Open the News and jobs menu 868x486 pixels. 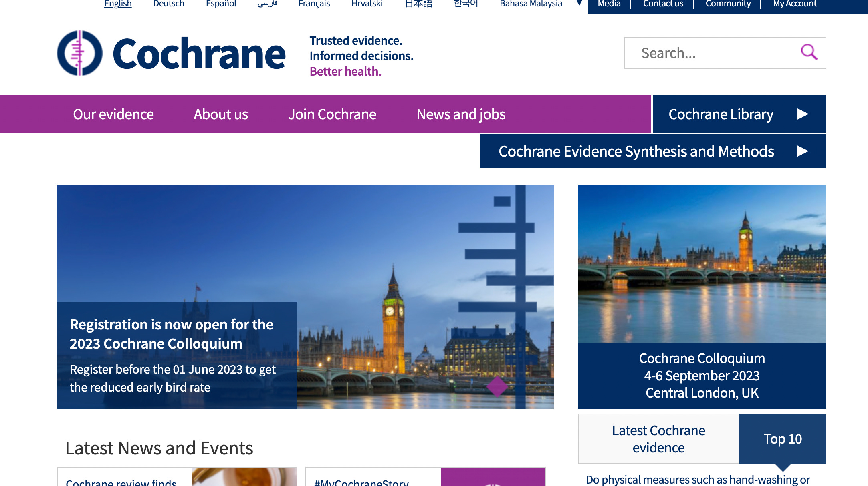[461, 114]
